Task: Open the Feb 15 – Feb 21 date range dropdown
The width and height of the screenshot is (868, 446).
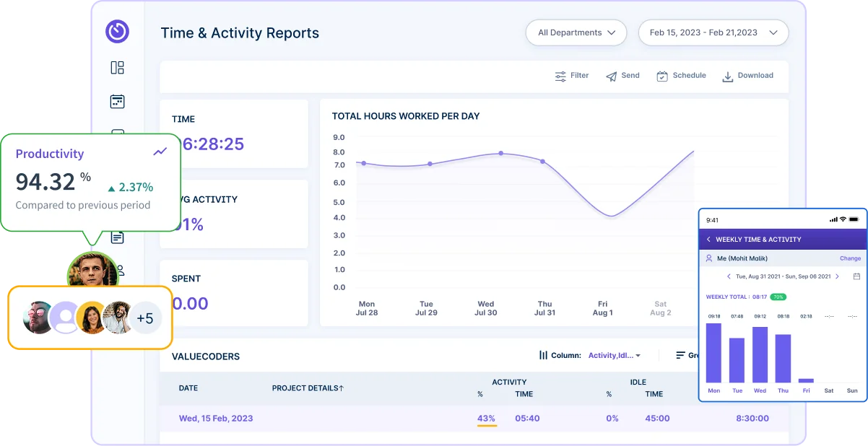Action: [x=713, y=32]
